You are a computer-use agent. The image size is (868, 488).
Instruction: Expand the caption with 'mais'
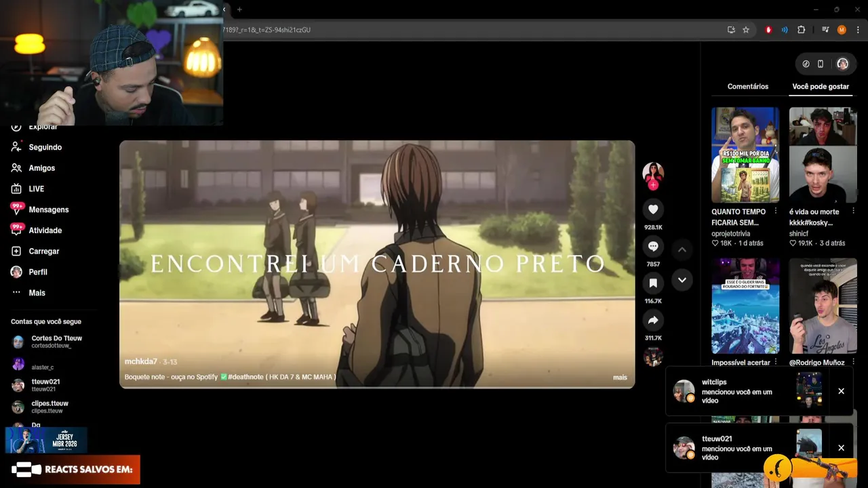pyautogui.click(x=620, y=378)
